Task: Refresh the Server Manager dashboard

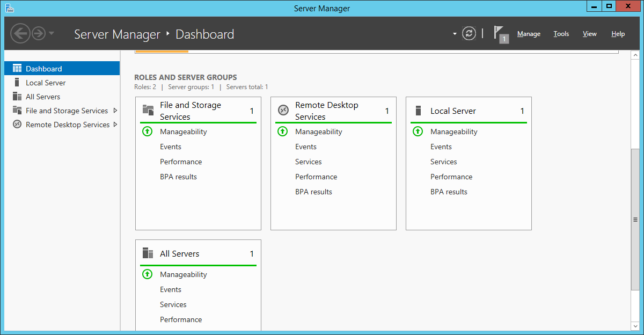Action: click(x=469, y=34)
